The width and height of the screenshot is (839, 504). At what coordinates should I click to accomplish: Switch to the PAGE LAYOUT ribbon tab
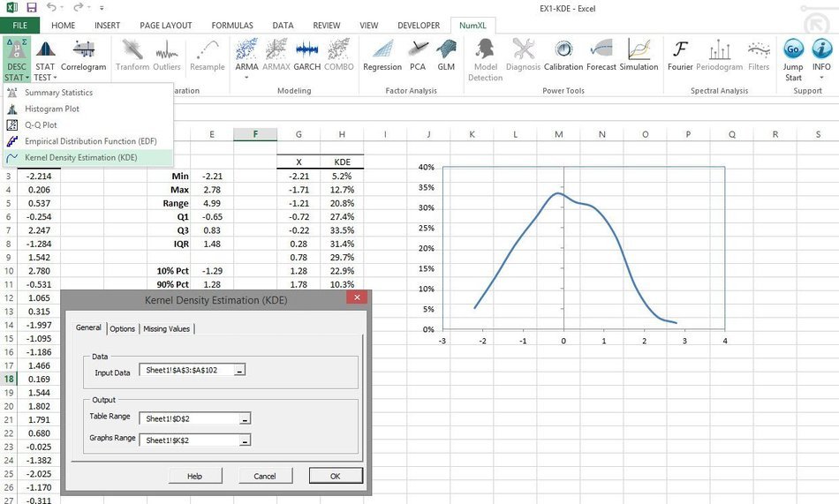pos(166,25)
